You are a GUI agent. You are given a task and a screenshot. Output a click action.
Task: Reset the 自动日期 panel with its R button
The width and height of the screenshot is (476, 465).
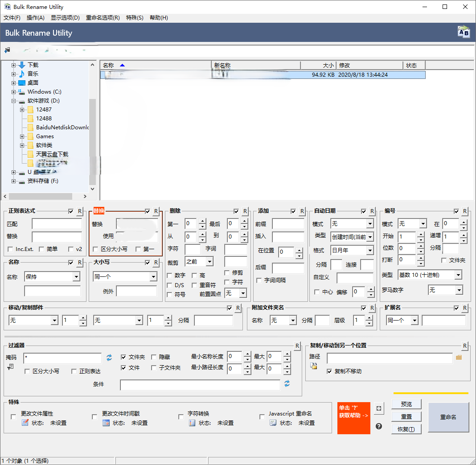[372, 211]
